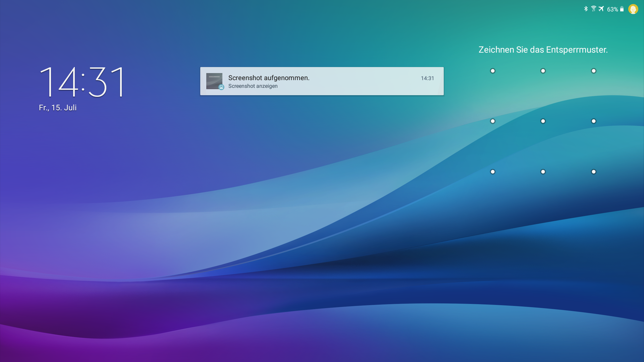Image resolution: width=644 pixels, height=362 pixels.
Task: Tap the battery status icon
Action: 622,9
